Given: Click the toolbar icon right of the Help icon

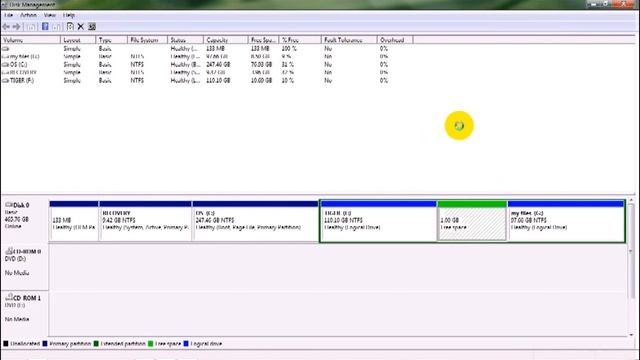Looking at the screenshot, I should click(x=56, y=27).
